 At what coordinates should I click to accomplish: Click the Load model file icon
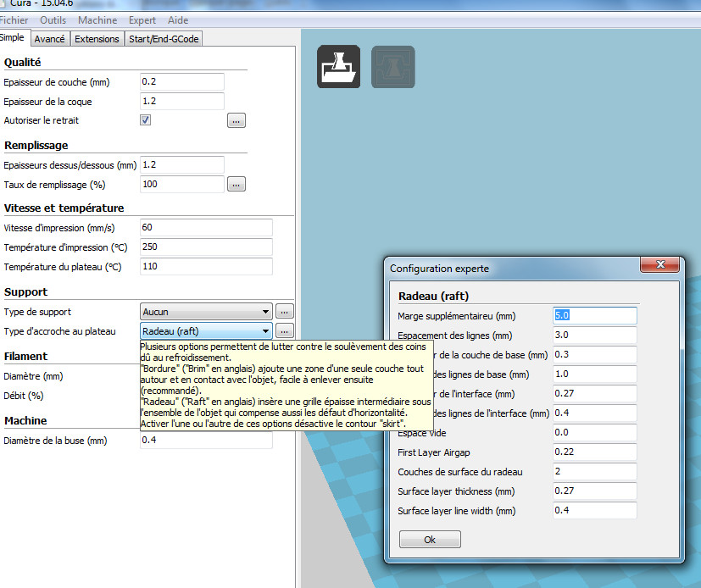pyautogui.click(x=338, y=67)
